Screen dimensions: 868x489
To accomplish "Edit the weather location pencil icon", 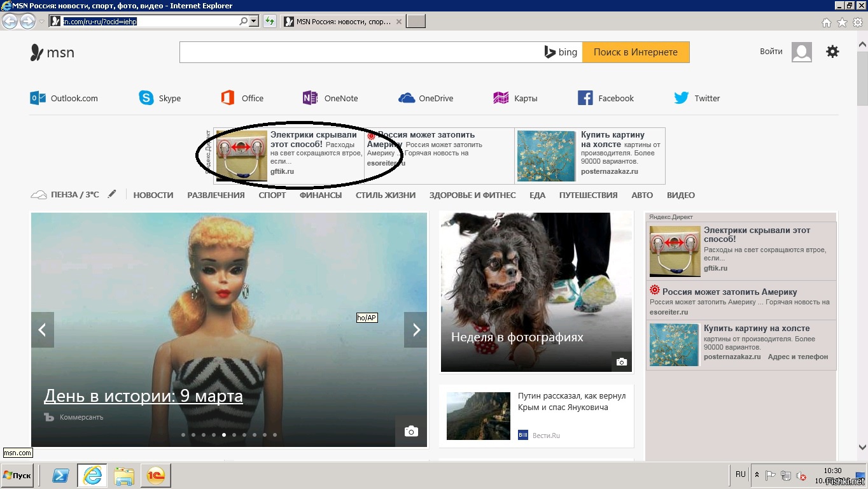I will coord(112,194).
